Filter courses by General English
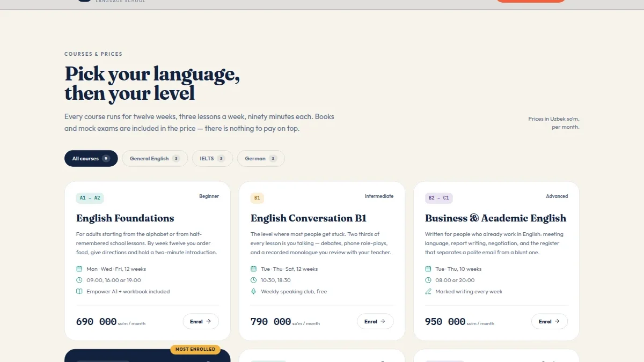This screenshot has height=362, width=644. (155, 159)
